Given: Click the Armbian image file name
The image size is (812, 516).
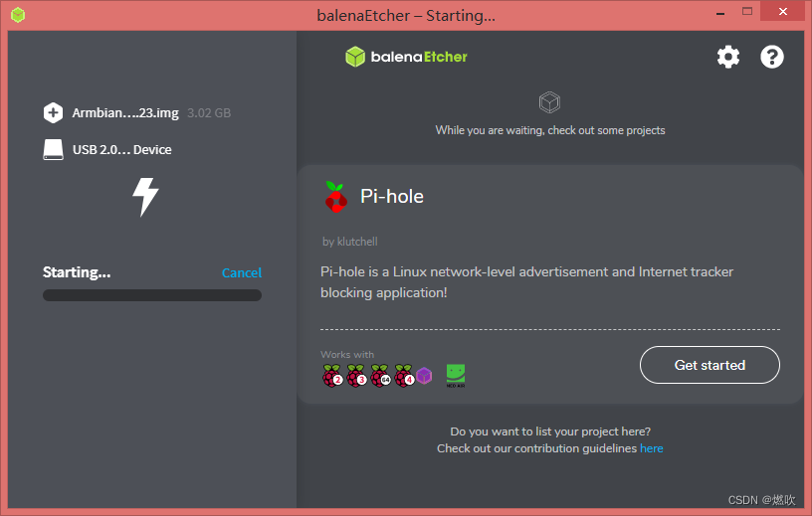Looking at the screenshot, I should [125, 112].
